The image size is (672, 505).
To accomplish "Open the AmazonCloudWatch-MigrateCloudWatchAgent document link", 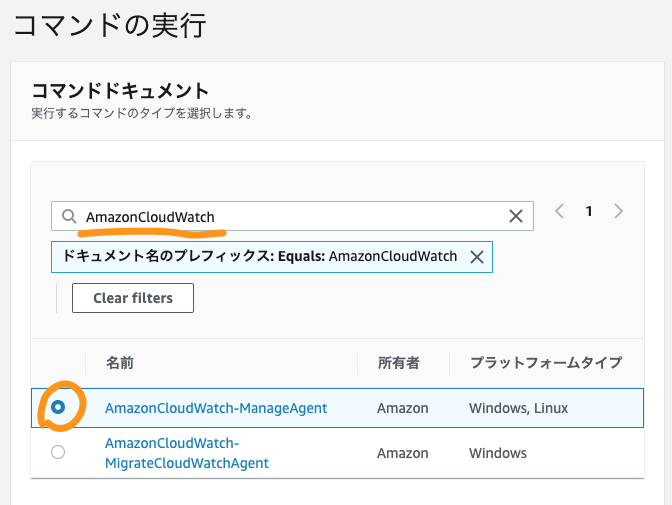I will click(187, 453).
